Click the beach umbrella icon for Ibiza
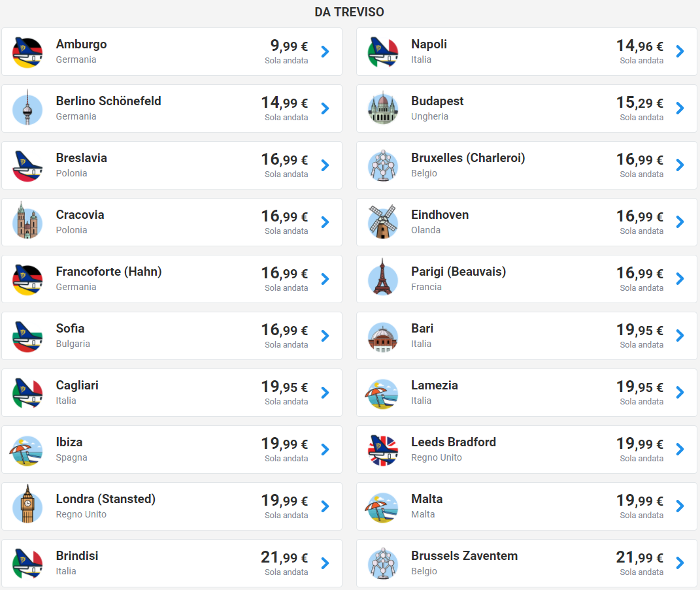700x590 pixels. [26, 451]
